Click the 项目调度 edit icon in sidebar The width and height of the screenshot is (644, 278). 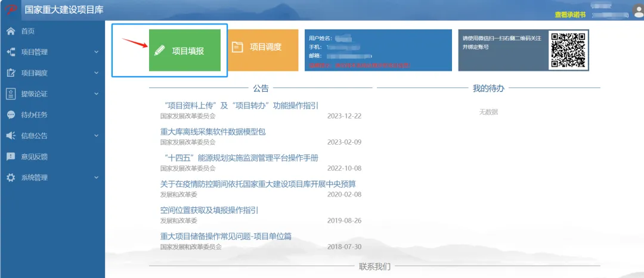[10, 73]
